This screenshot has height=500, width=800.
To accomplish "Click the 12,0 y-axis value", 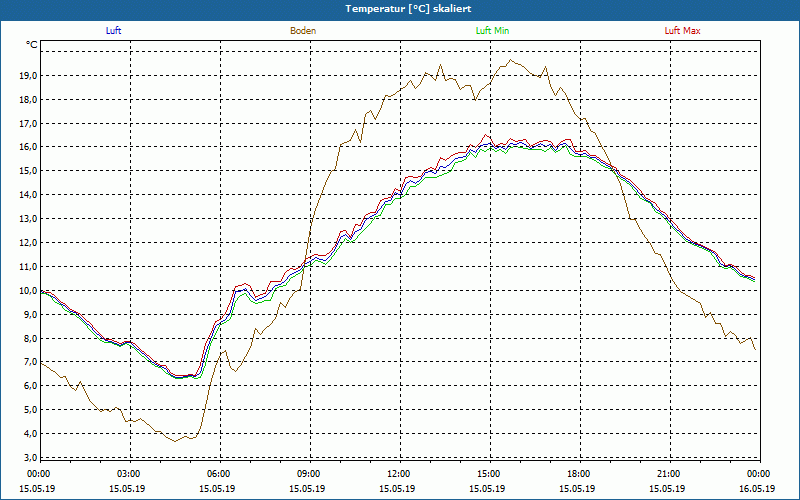I will [x=27, y=243].
